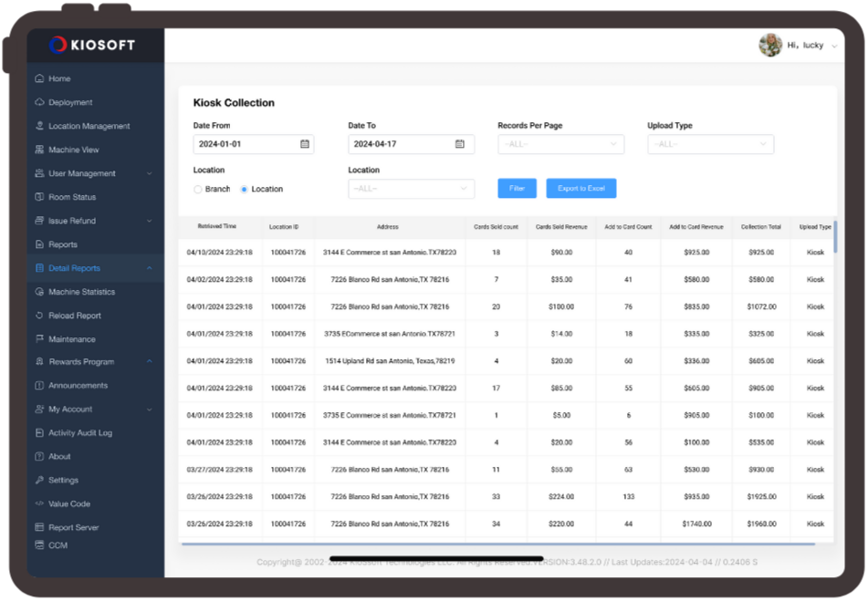Click the Export to Excel button
This screenshot has height=601, width=868.
pyautogui.click(x=580, y=189)
